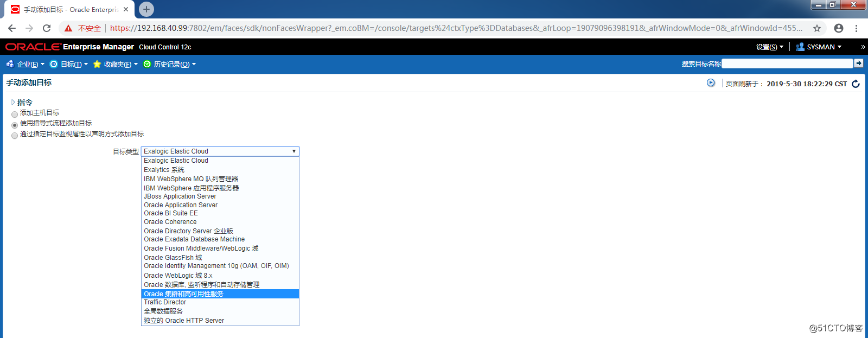Choose IBM WebSphere 应用程序服务器 option
Screen dimensions: 868x338
(x=220, y=188)
